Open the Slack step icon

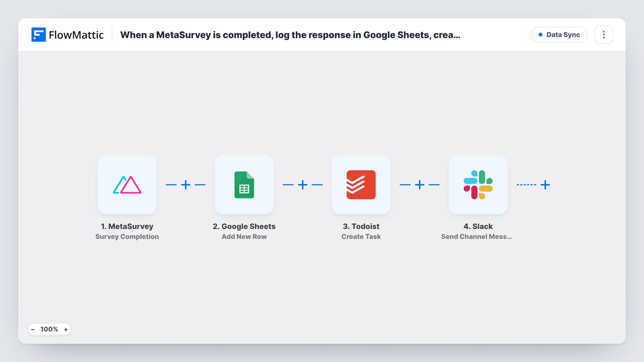(478, 185)
